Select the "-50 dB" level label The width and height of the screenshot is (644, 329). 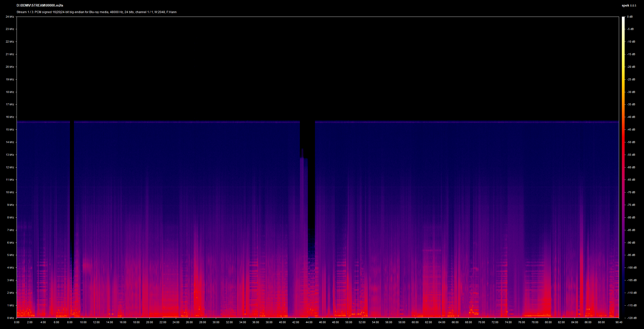tap(631, 142)
